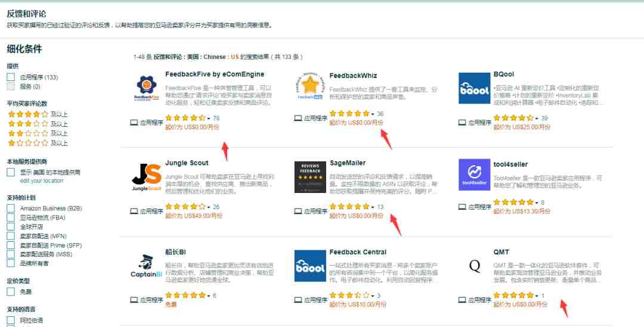This screenshot has height=327, width=644.
Task: Click the edit your location link
Action: [x=42, y=181]
